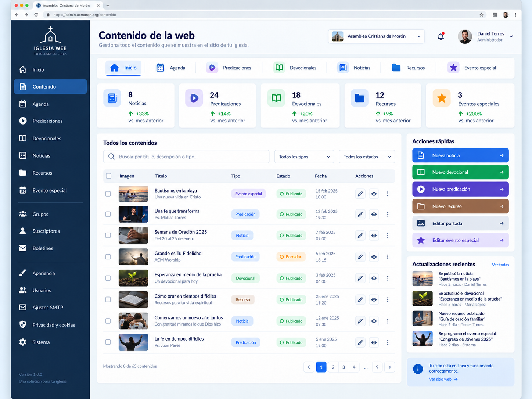The image size is (532, 399).
Task: Open the Todos los estados filter dropdown
Action: tap(367, 157)
